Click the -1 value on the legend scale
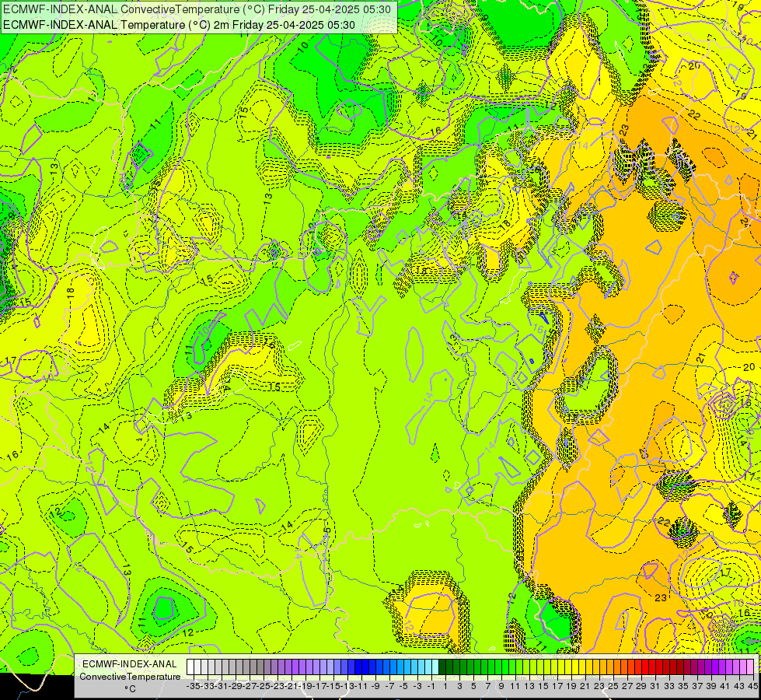The image size is (761, 700). coord(431,686)
